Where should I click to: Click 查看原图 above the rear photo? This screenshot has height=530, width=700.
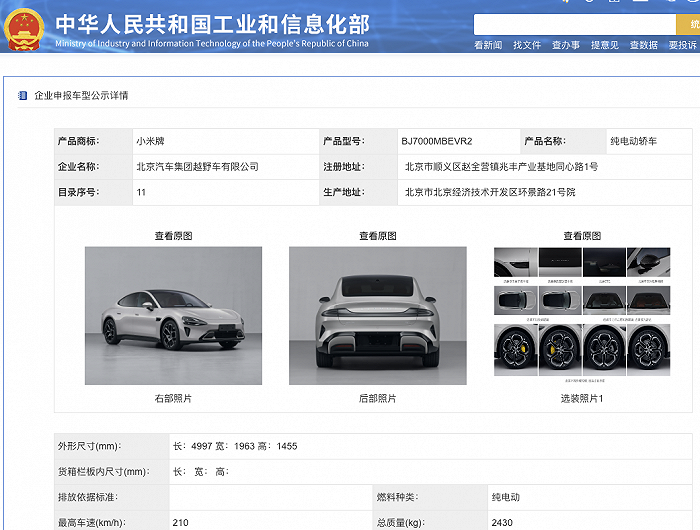pos(378,236)
